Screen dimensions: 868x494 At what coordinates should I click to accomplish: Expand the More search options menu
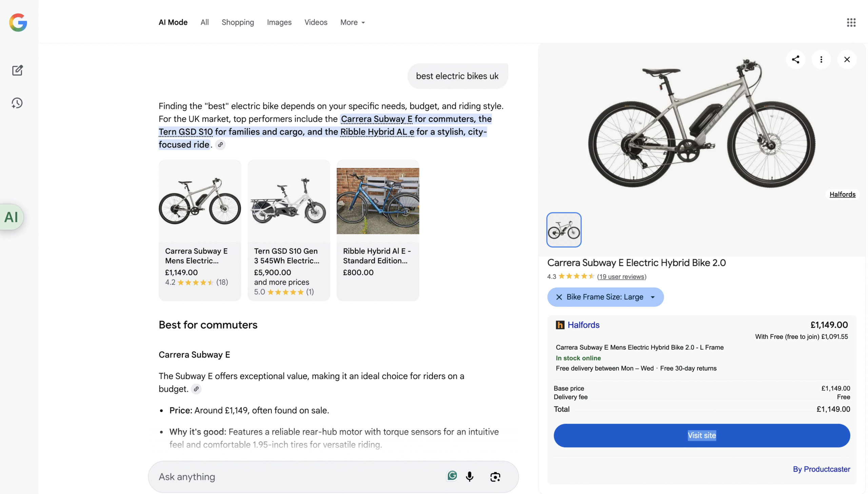(x=352, y=22)
